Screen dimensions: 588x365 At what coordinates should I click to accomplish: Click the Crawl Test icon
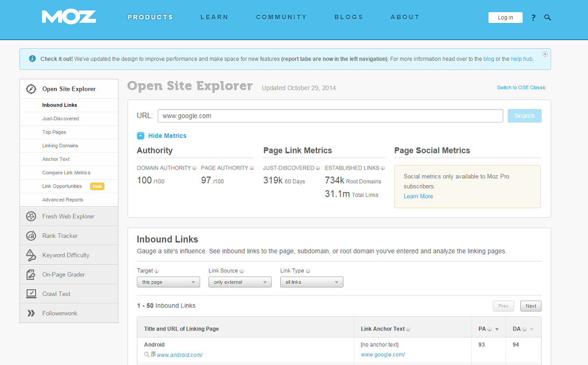pyautogui.click(x=31, y=294)
